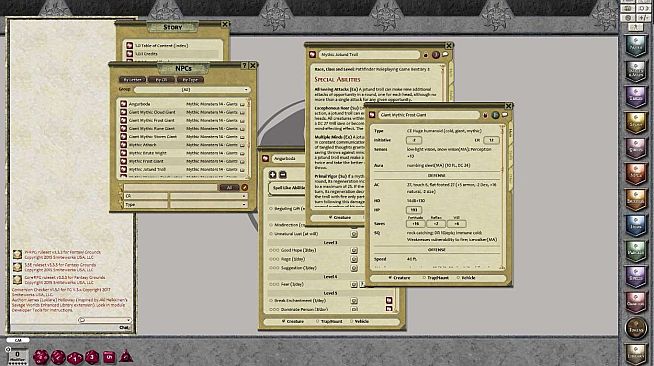
Task: Pick the d8 die labeled 3
Action: pyautogui.click(x=92, y=357)
